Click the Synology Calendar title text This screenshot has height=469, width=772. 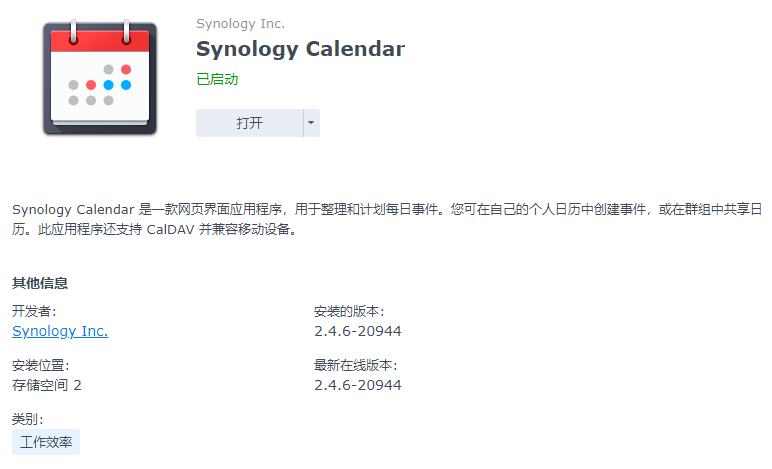(300, 49)
